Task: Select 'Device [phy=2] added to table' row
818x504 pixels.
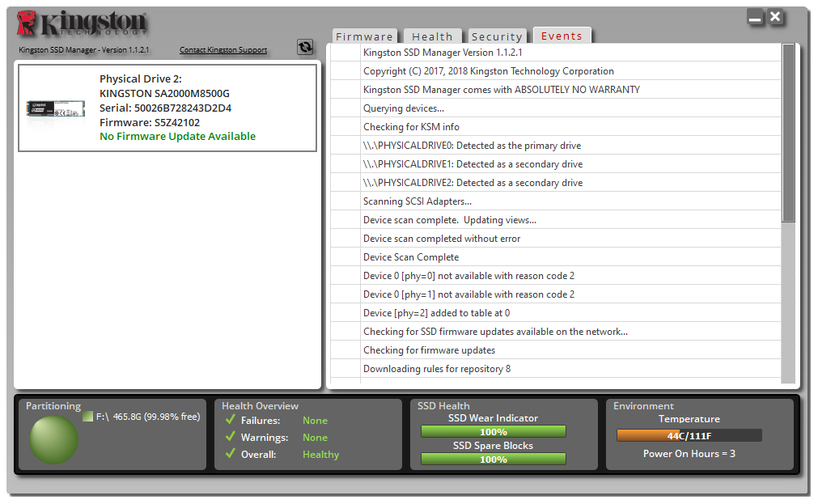Action: point(556,312)
